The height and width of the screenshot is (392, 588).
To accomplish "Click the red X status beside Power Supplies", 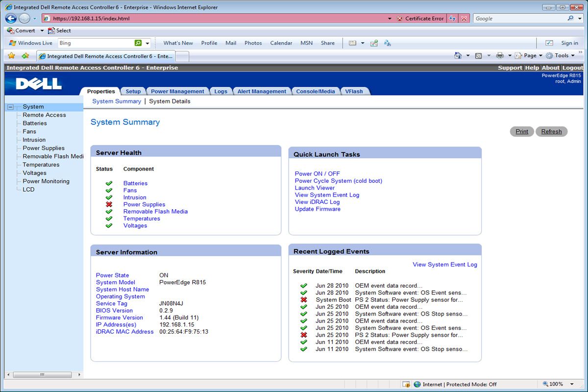I will pos(109,204).
